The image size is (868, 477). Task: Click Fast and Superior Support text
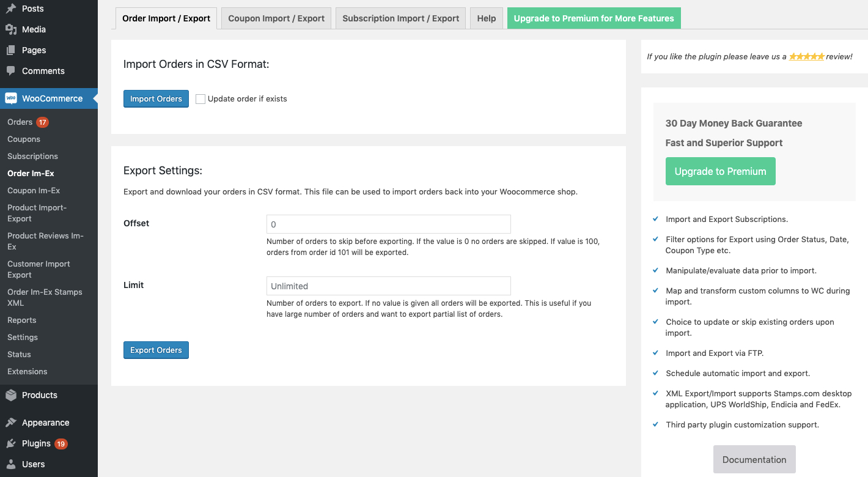724,143
